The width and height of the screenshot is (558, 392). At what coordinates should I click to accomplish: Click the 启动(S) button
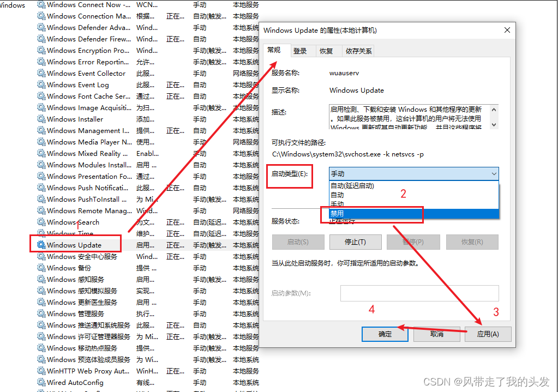[x=298, y=242]
